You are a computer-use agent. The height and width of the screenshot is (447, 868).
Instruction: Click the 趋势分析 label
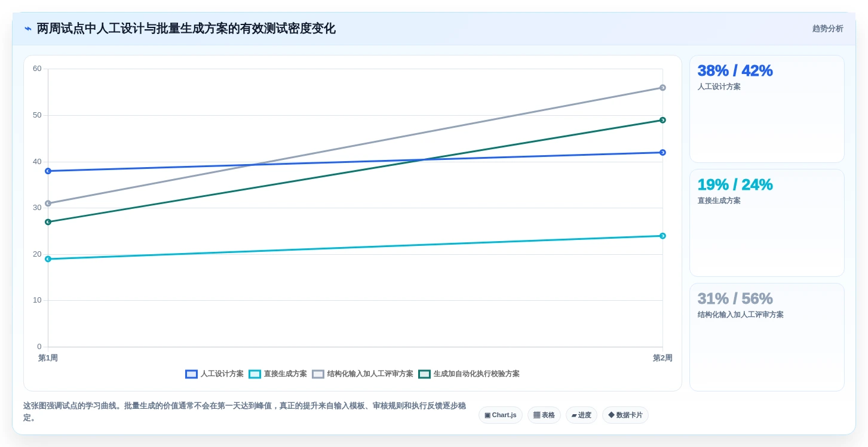point(827,29)
